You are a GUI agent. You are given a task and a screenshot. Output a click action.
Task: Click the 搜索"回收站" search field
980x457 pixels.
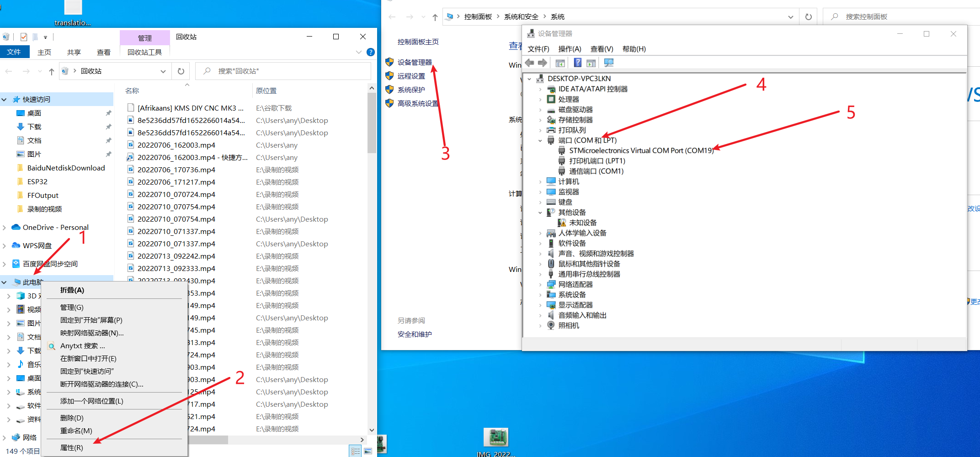click(283, 71)
